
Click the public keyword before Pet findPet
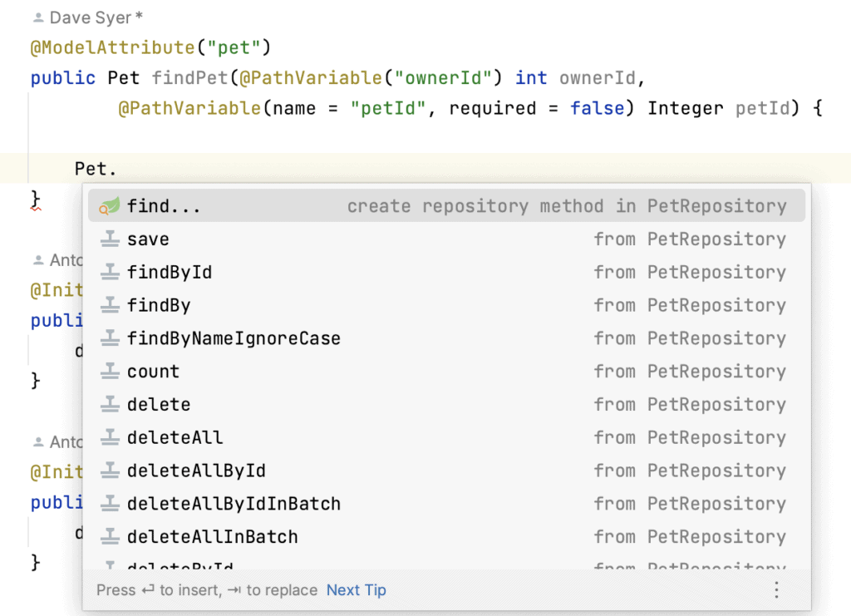point(63,78)
